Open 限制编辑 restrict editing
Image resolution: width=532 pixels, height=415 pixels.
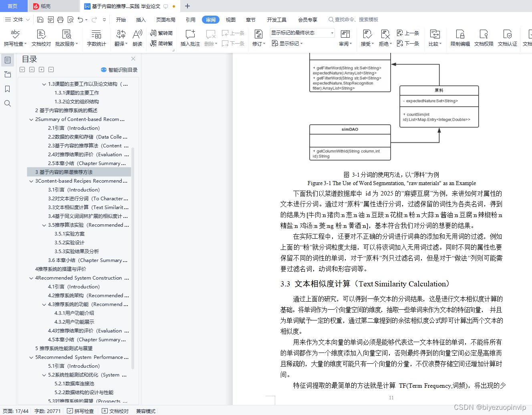[460, 38]
